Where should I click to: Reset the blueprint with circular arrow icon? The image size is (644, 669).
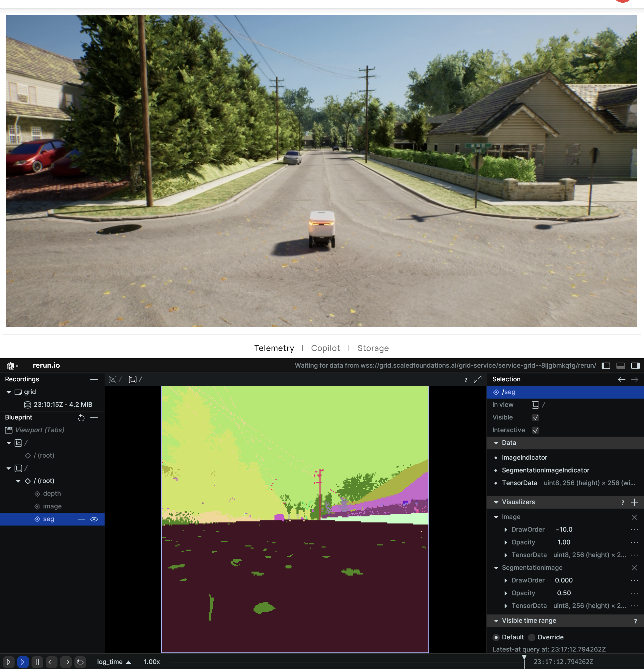[x=81, y=417]
